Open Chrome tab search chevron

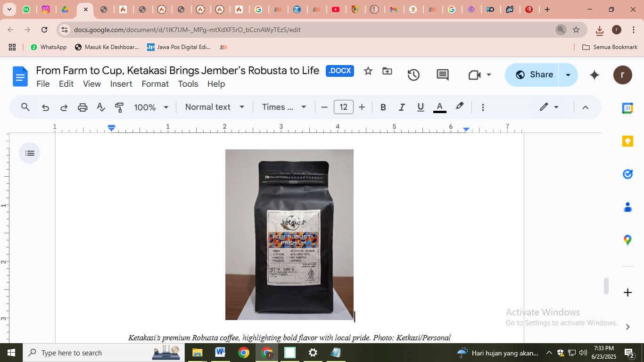pyautogui.click(x=9, y=9)
